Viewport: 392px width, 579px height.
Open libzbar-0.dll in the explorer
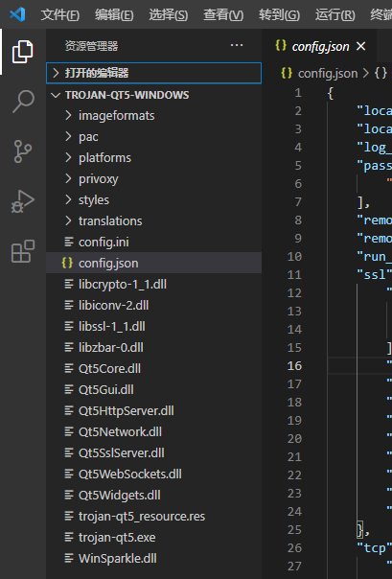[x=154, y=347]
